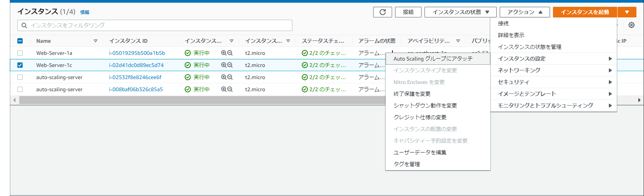
Task: Select クレジット仕様の変更 option
Action: pyautogui.click(x=438, y=117)
